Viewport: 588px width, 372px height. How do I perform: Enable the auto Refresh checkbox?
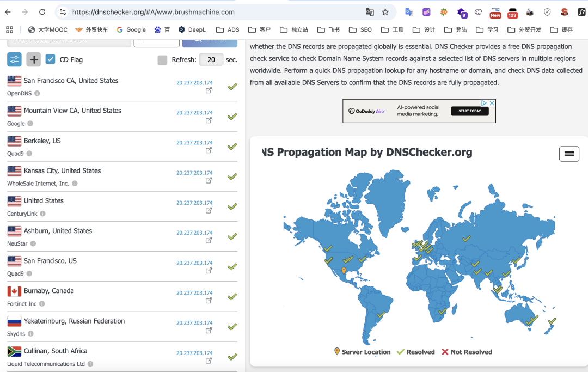(x=162, y=60)
